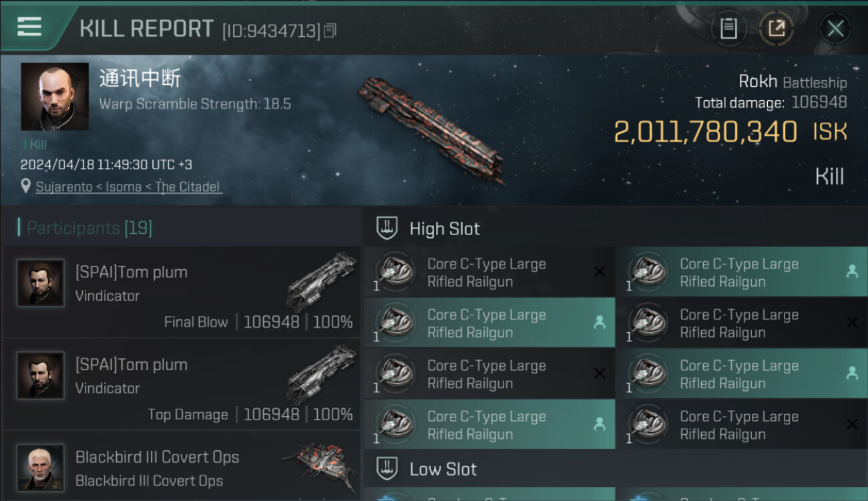868x501 pixels.
Task: Select Tom plum Top Damage entry
Action: [182, 385]
